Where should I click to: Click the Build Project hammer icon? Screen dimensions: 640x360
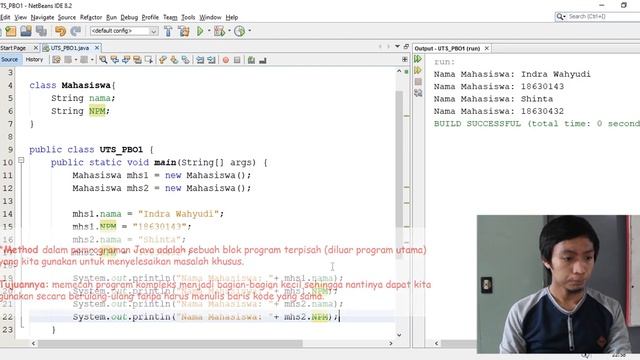point(168,31)
